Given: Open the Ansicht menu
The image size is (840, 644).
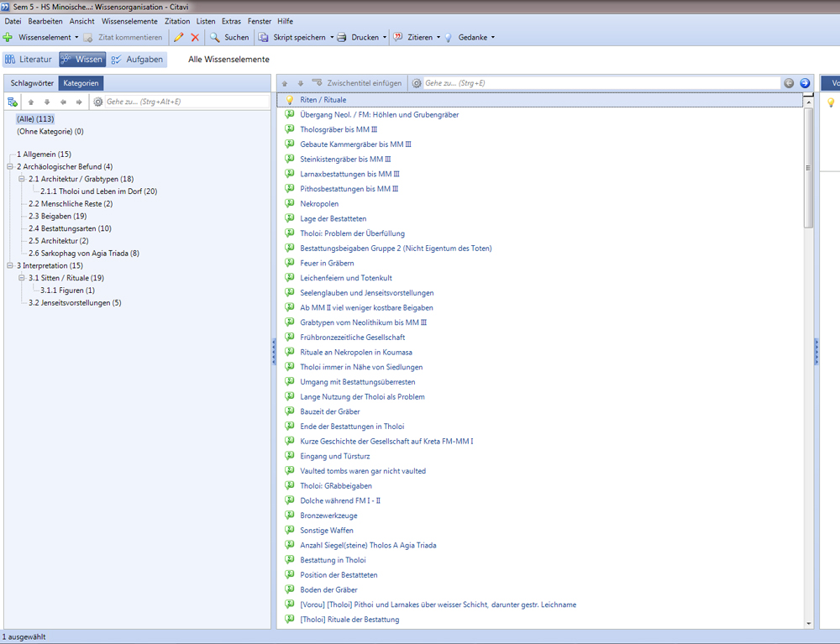Looking at the screenshot, I should 81,22.
